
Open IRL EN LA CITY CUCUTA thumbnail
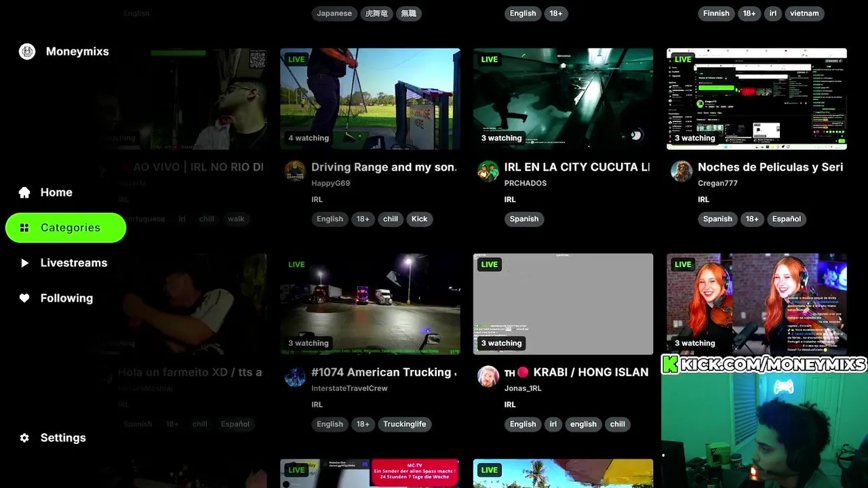coord(563,99)
